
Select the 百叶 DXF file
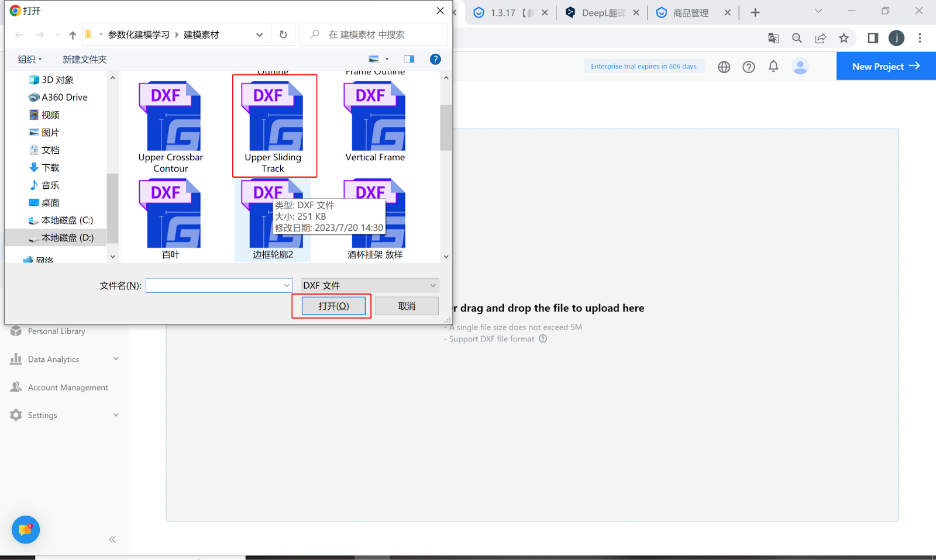coord(170,220)
